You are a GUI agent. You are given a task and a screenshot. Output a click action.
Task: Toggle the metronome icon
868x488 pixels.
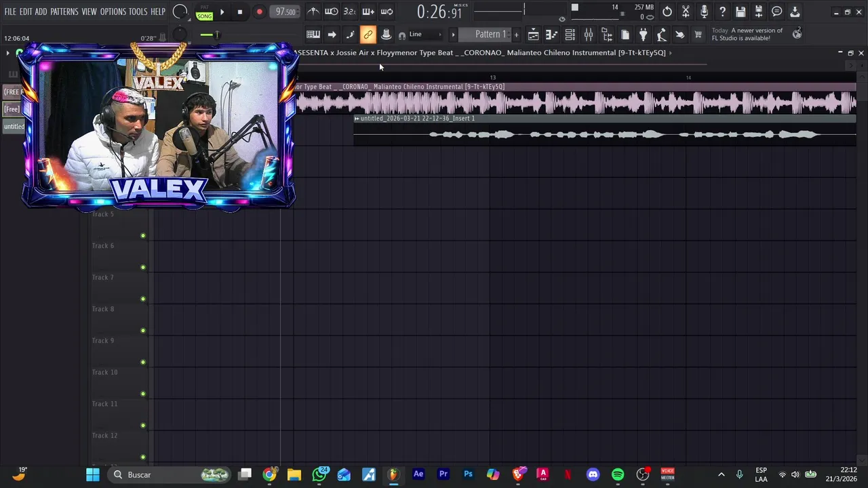coord(313,12)
